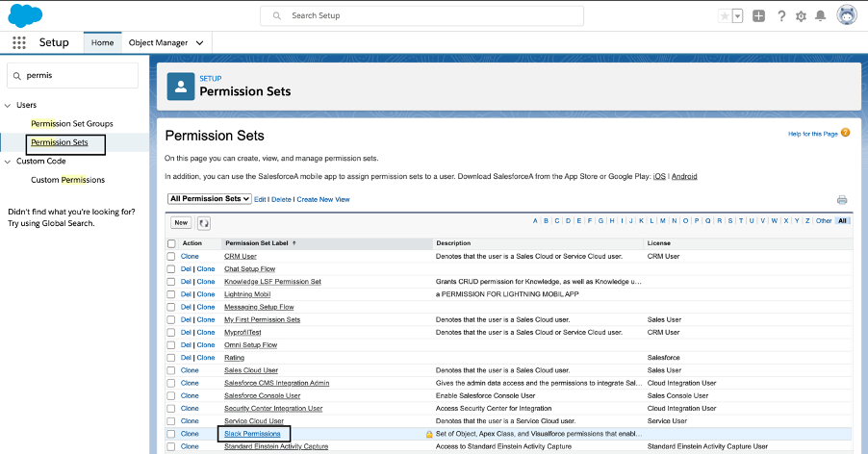The height and width of the screenshot is (454, 868).
Task: Click the License column header
Action: click(x=659, y=243)
